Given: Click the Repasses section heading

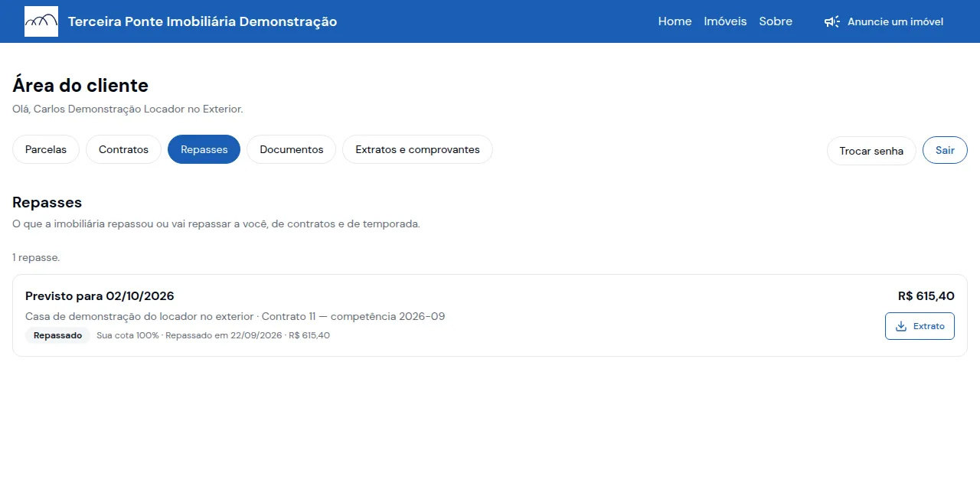Looking at the screenshot, I should click(47, 202).
